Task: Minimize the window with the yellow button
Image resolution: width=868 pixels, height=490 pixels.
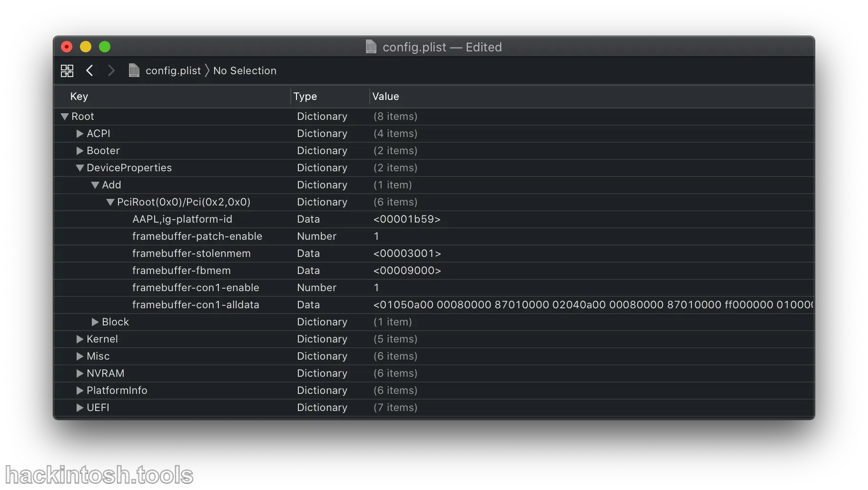Action: click(86, 47)
